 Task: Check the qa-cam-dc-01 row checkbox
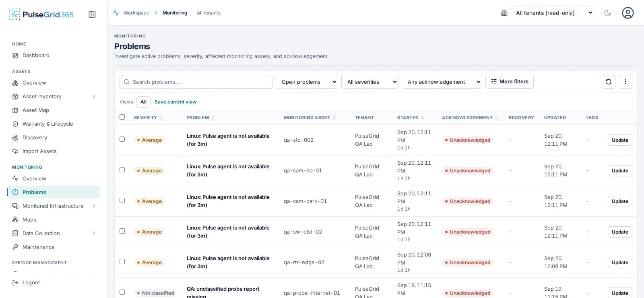pos(122,170)
